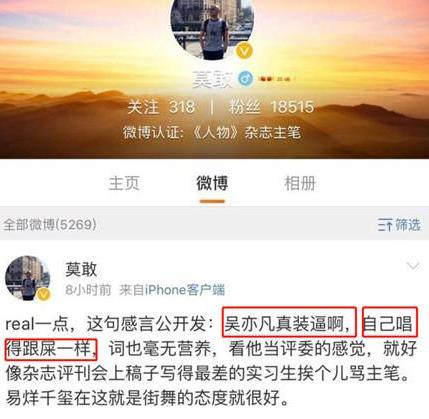This screenshot has width=429, height=419.
Task: Expand the post options chevron
Action: point(413,266)
